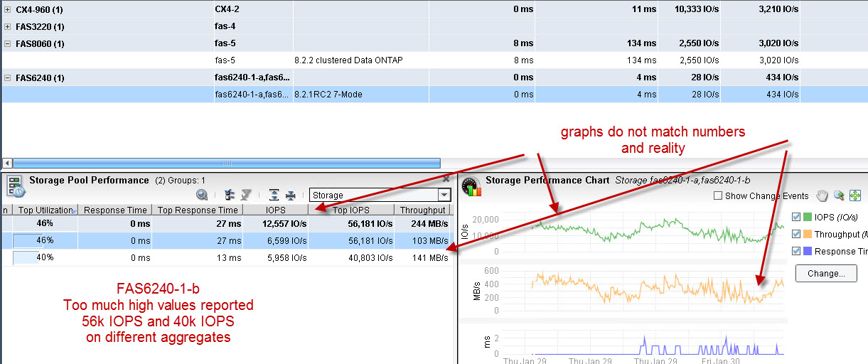Screen dimensions: 868x364
Task: Collapse the FAS6240 (1) group
Action: tap(7, 77)
